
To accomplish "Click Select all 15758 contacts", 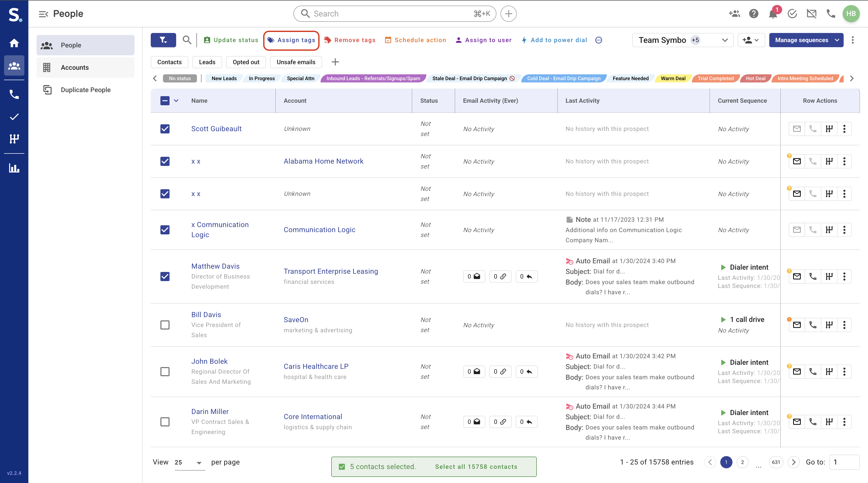I will coord(476,467).
